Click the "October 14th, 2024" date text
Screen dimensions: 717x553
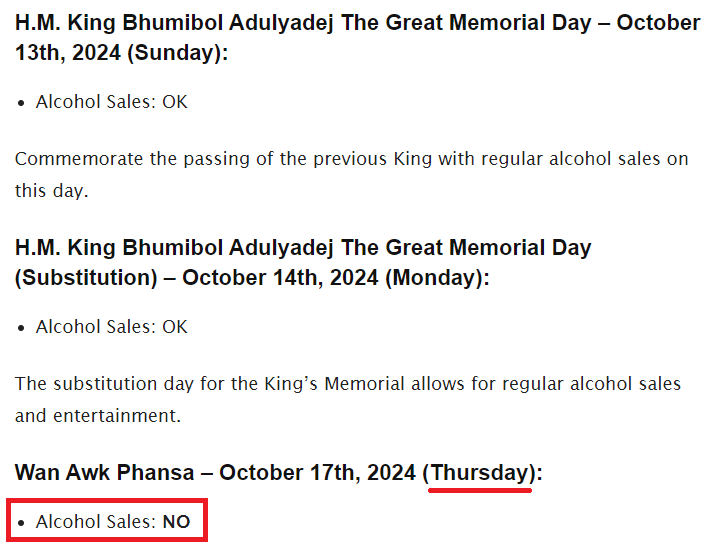coord(280,278)
